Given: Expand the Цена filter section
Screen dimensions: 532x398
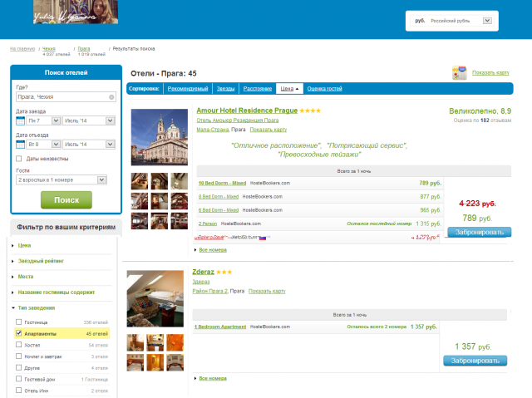Looking at the screenshot, I should pos(24,245).
